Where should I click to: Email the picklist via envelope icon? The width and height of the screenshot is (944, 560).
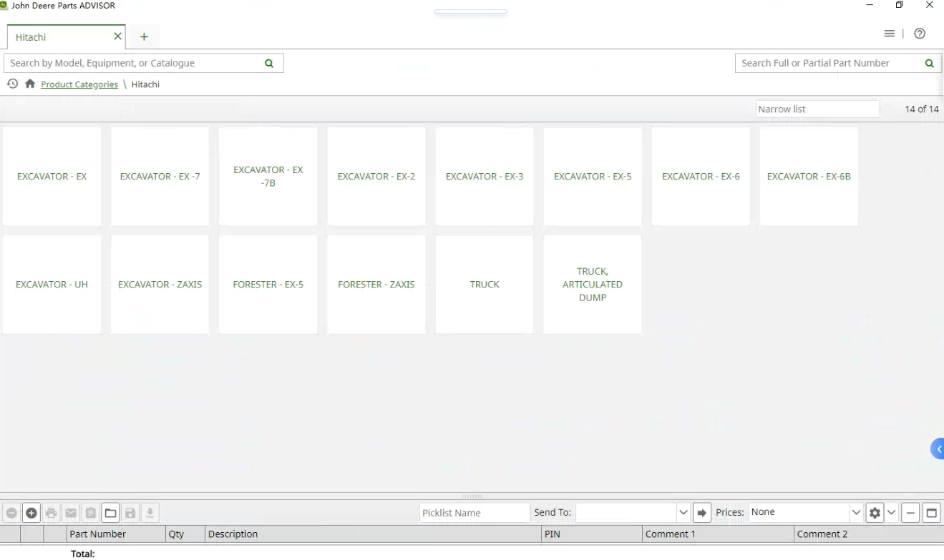(x=71, y=513)
